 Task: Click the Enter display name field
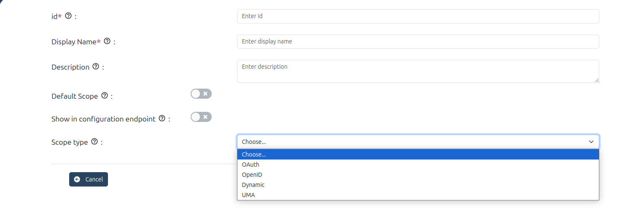point(418,42)
